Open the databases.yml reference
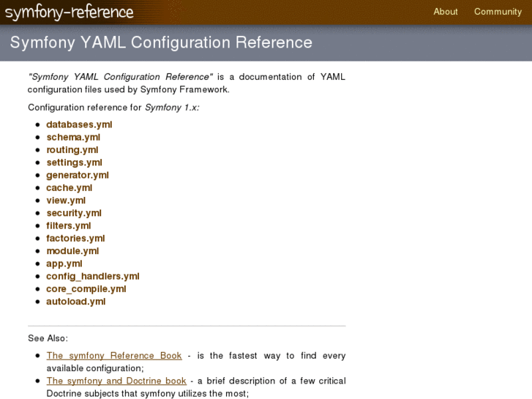The width and height of the screenshot is (532, 399). pyautogui.click(x=79, y=124)
